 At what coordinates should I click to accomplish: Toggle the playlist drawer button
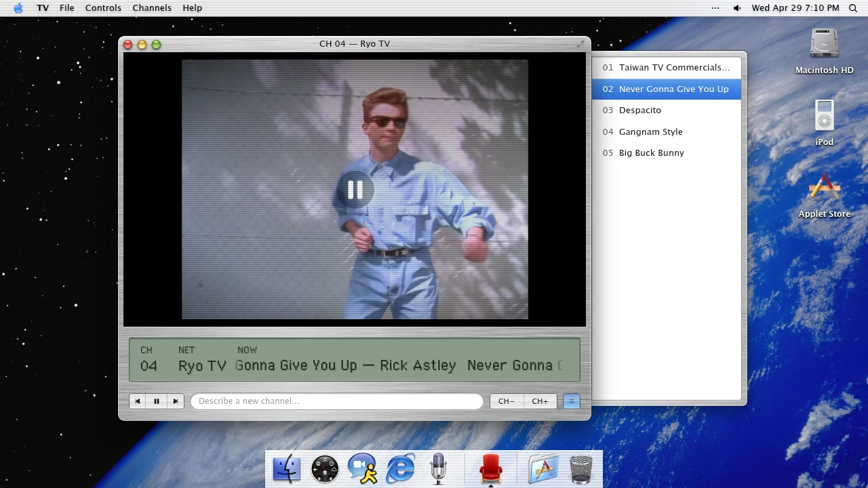click(572, 401)
